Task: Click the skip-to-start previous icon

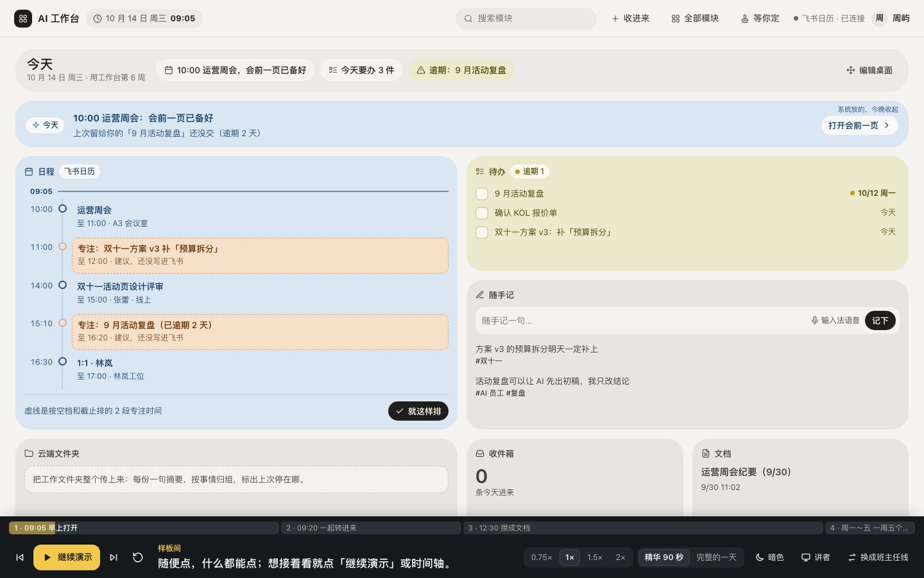Action: (20, 557)
